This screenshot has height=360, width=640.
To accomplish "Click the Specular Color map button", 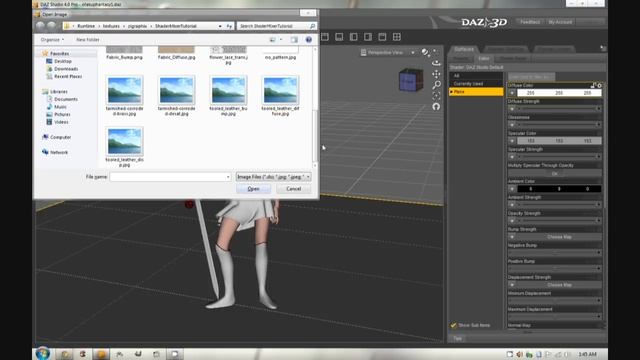I will click(512, 141).
